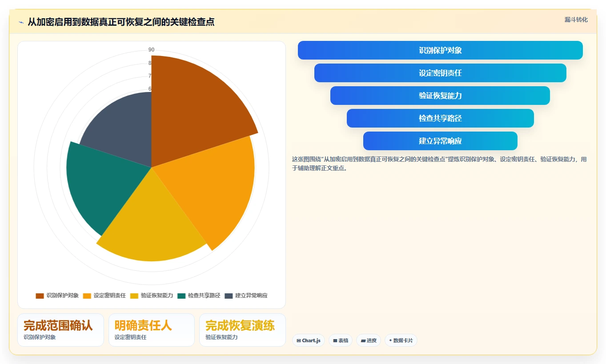Click 验证恢复能力 subtitle under 完成恢复演练
Viewport: 606px width, 364px height.
221,337
